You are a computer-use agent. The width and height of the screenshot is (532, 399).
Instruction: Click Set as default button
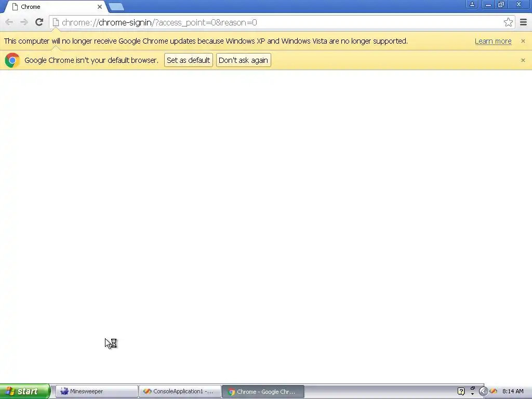click(188, 60)
